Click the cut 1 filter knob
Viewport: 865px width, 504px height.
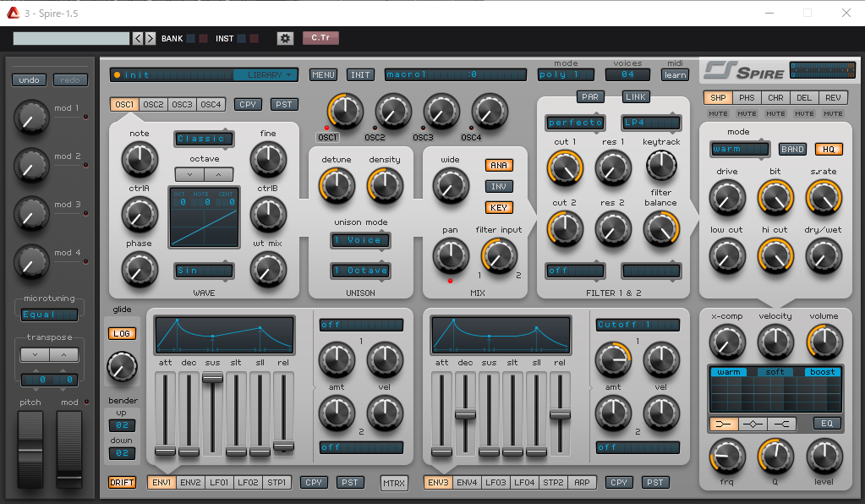pyautogui.click(x=565, y=167)
